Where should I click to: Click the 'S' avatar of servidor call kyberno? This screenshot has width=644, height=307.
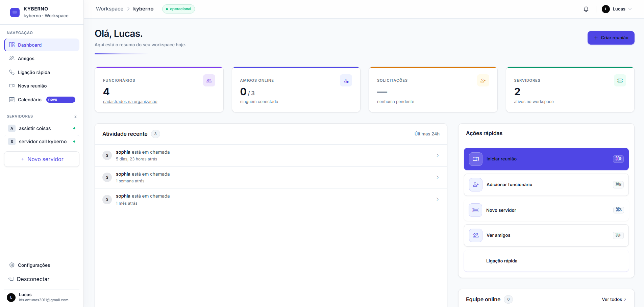[12, 142]
